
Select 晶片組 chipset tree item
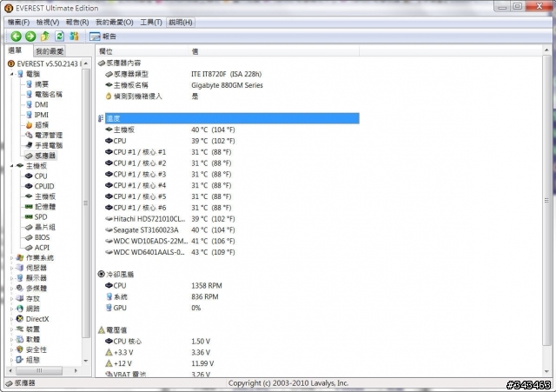click(x=45, y=228)
